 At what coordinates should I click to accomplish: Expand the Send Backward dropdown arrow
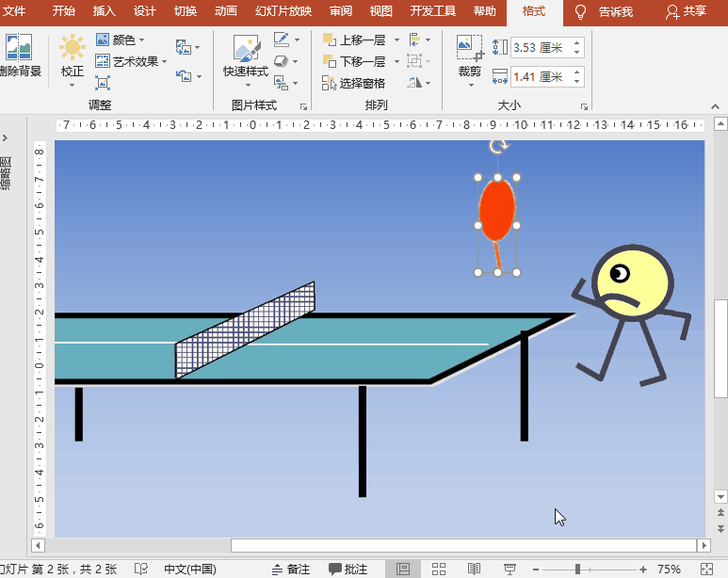pos(397,61)
